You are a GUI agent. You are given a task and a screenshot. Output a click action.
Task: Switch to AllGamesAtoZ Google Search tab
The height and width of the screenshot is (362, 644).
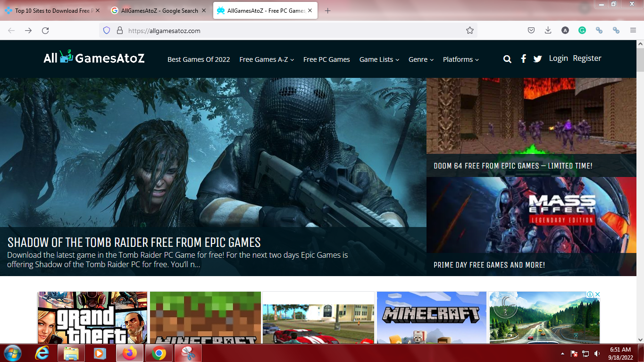(x=159, y=10)
